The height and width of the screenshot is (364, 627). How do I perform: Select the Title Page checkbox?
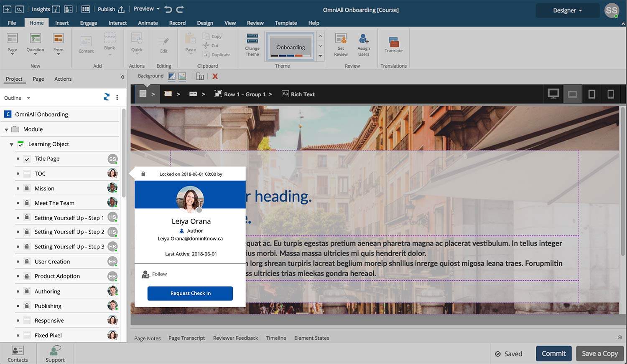26,159
